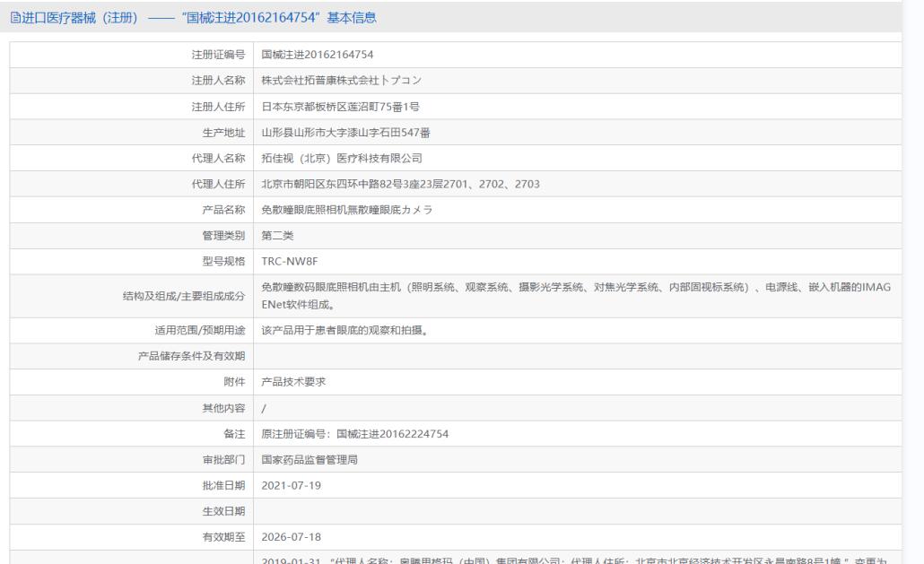Click the 审批部门 label
This screenshot has height=564, width=924.
223,460
